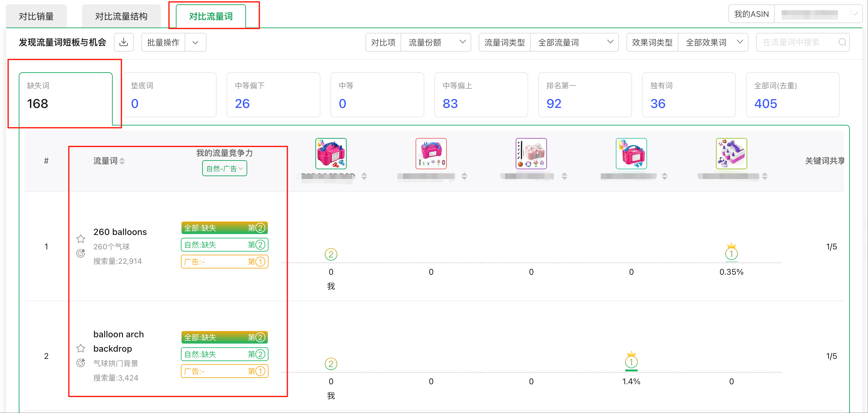Open the 批量操作 dropdown arrow

[x=195, y=42]
